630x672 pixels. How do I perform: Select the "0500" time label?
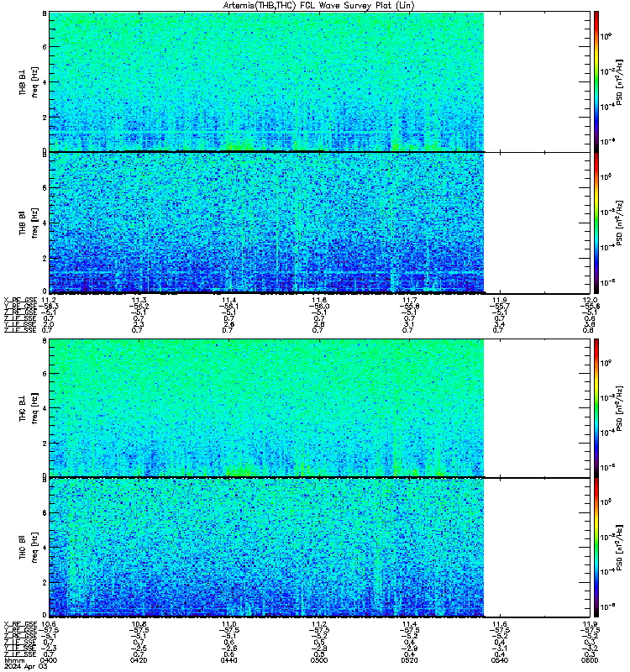[319, 660]
